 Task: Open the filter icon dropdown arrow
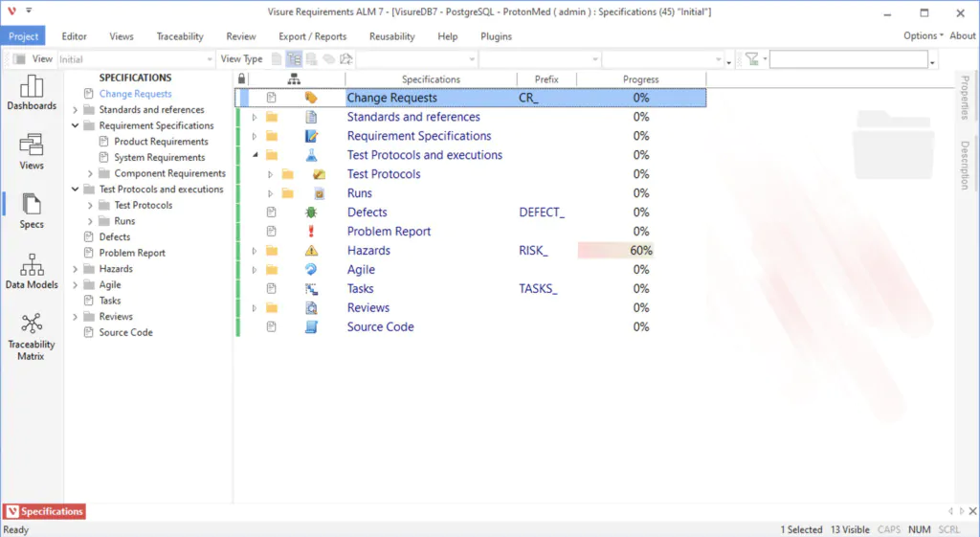tap(765, 58)
